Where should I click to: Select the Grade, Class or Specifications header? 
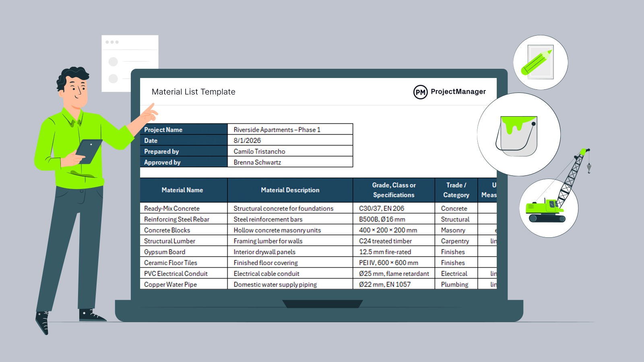point(394,190)
